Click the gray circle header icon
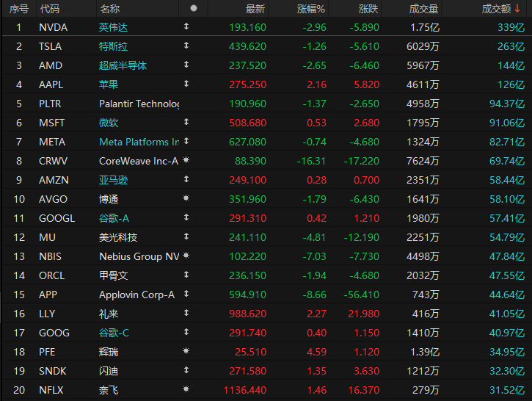Screen dimensions: 532x401 click(194, 8)
